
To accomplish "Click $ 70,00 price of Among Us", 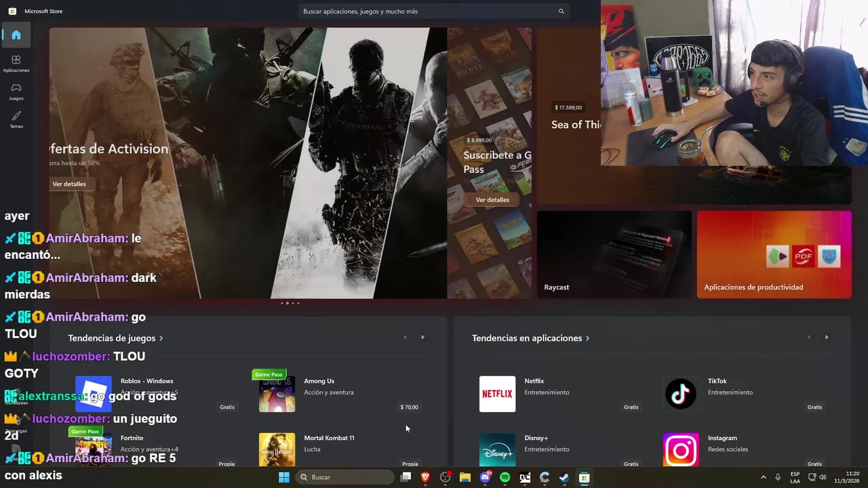I will click(409, 407).
